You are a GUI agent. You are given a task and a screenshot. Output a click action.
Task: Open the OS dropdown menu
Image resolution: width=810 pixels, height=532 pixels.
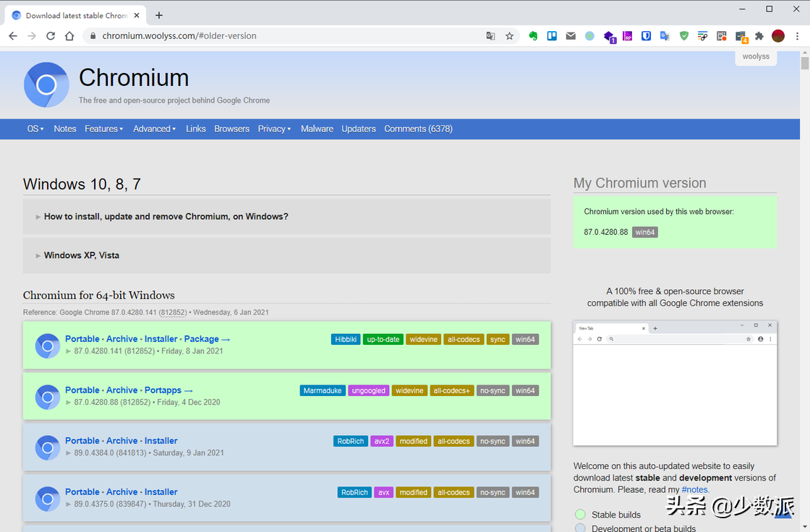coord(35,129)
